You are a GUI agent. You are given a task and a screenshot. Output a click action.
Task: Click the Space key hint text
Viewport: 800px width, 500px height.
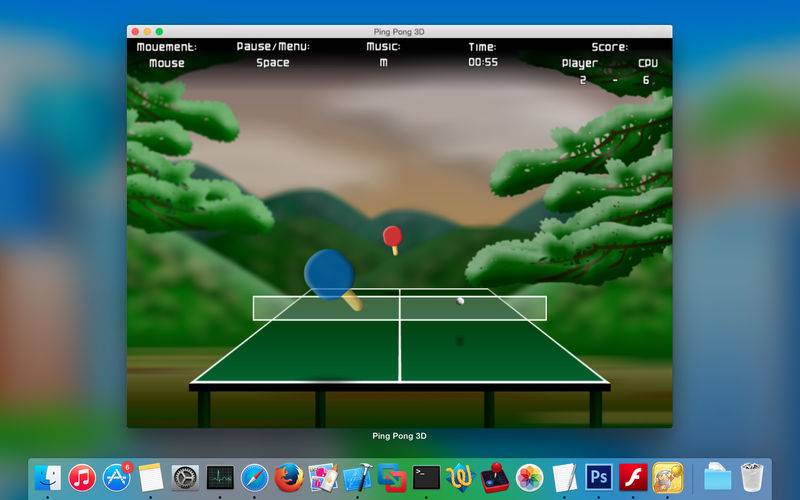tap(273, 63)
